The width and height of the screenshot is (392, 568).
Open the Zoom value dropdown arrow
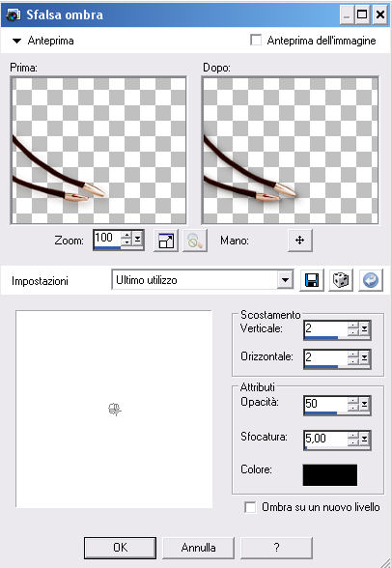click(x=137, y=239)
